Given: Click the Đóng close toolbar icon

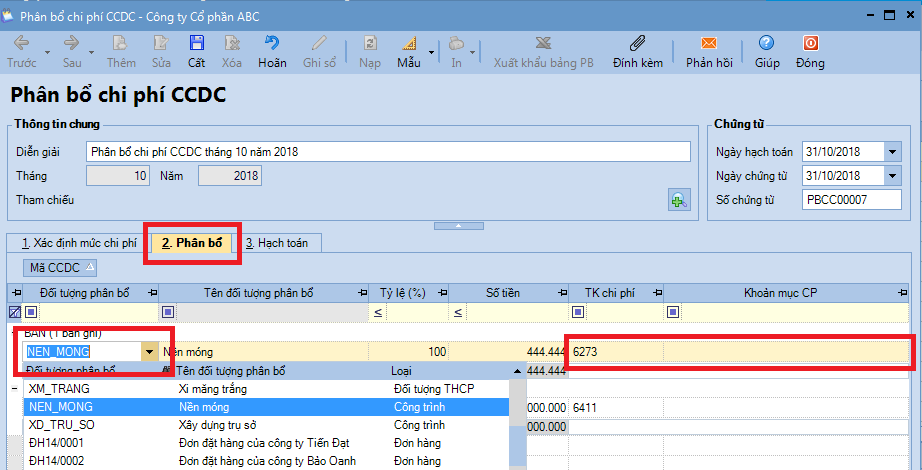Looking at the screenshot, I should [x=810, y=44].
